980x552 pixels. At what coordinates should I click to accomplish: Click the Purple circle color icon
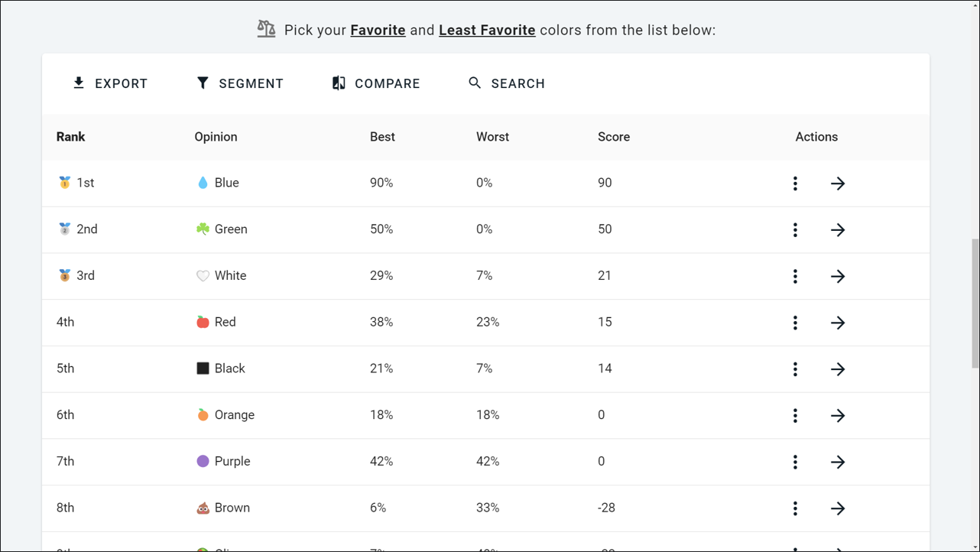(x=203, y=461)
